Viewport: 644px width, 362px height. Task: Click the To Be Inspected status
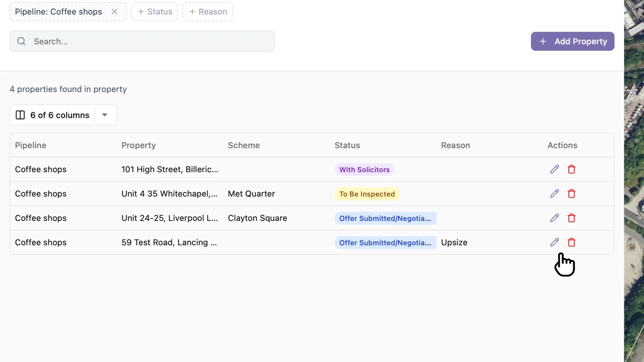(367, 194)
